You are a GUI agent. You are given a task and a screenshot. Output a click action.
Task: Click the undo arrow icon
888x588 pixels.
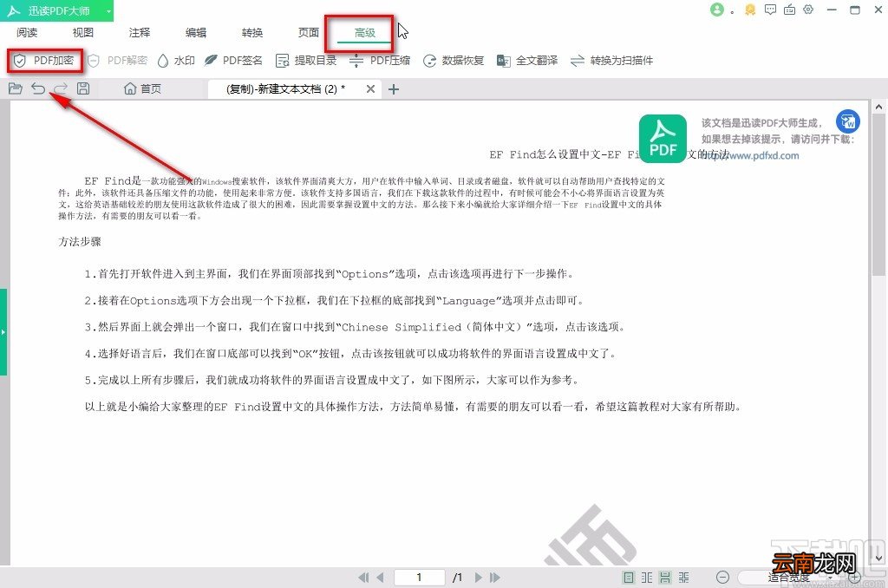tap(38, 88)
